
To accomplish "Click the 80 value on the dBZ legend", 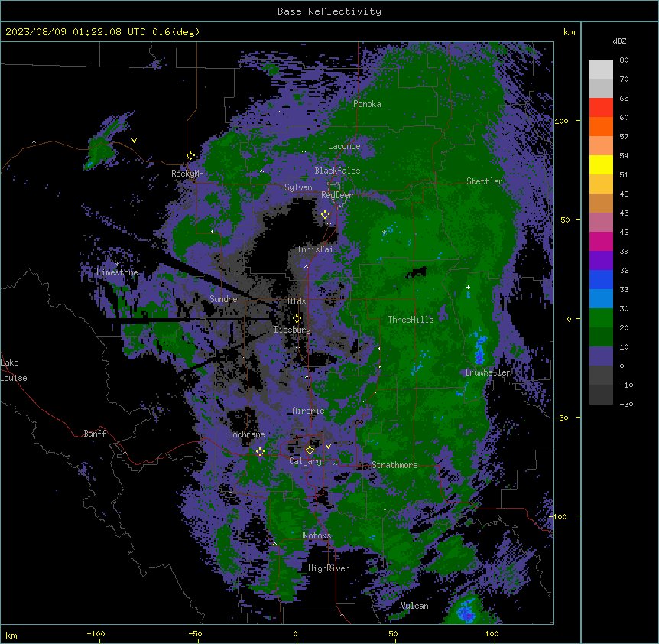I will click(624, 60).
